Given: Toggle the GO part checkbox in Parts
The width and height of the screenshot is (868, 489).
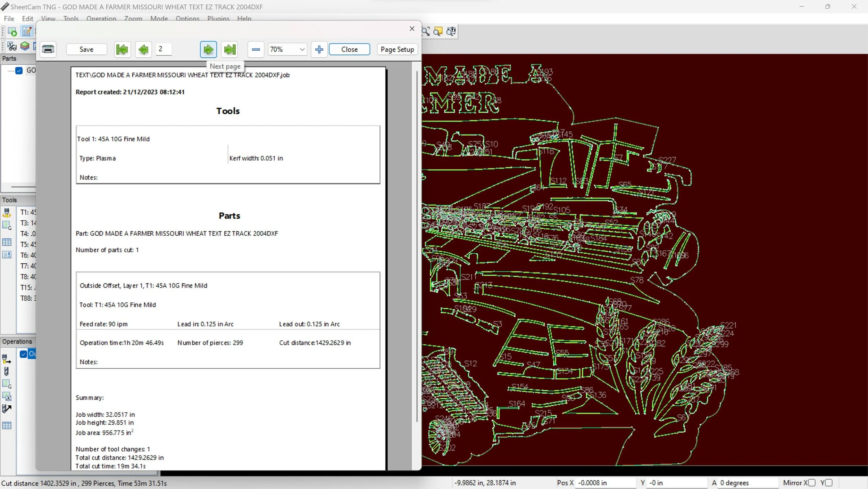Looking at the screenshot, I should coord(19,71).
